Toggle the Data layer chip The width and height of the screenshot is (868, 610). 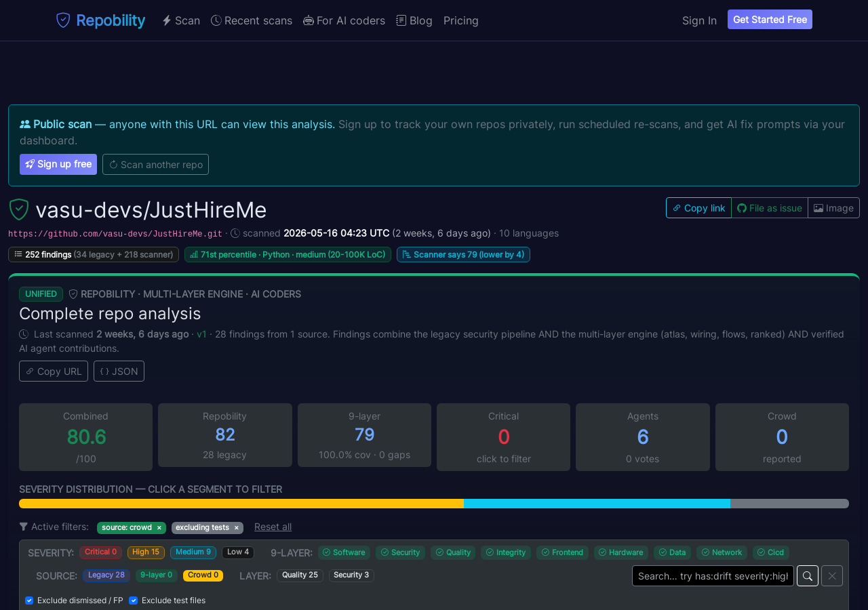point(672,552)
